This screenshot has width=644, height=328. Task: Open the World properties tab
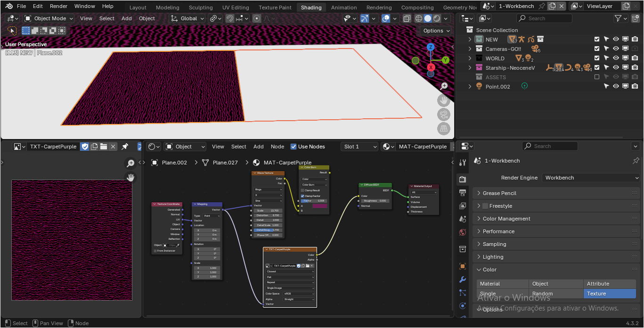[463, 232]
